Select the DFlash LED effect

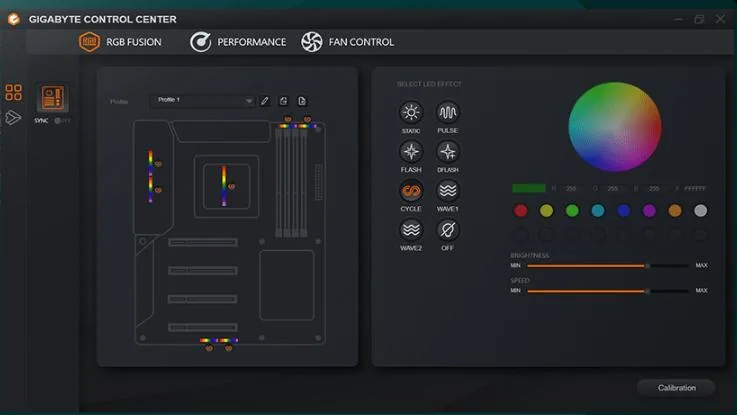[x=447, y=152]
